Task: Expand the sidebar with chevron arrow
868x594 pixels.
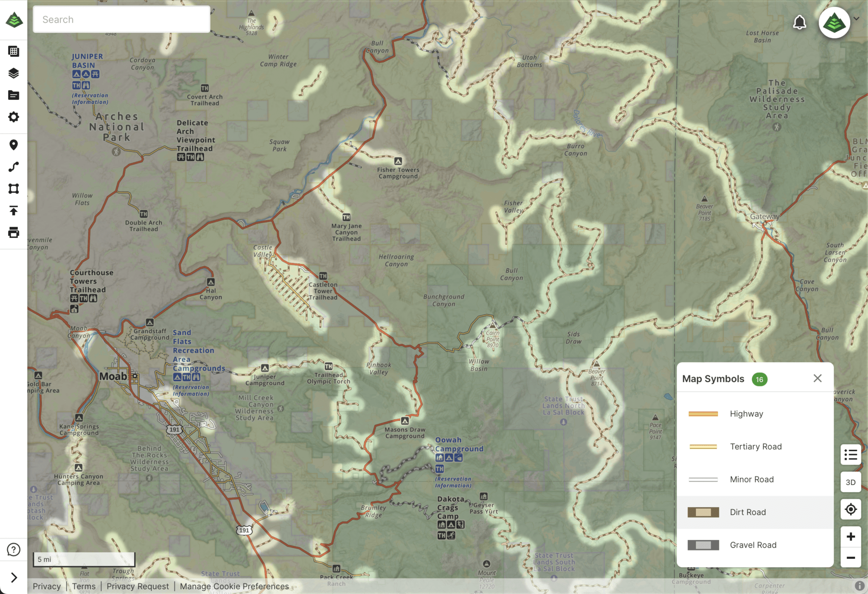Action: click(14, 577)
